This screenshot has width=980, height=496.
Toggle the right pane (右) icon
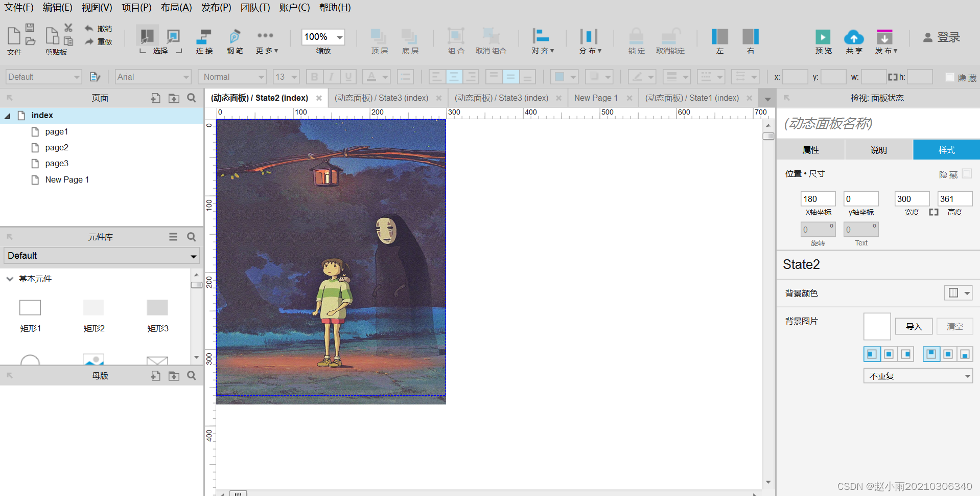(750, 37)
